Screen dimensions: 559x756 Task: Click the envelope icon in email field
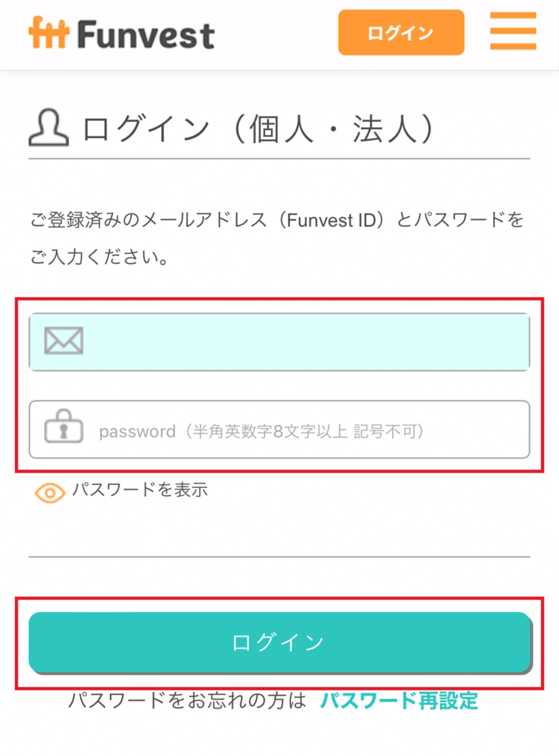click(x=64, y=341)
